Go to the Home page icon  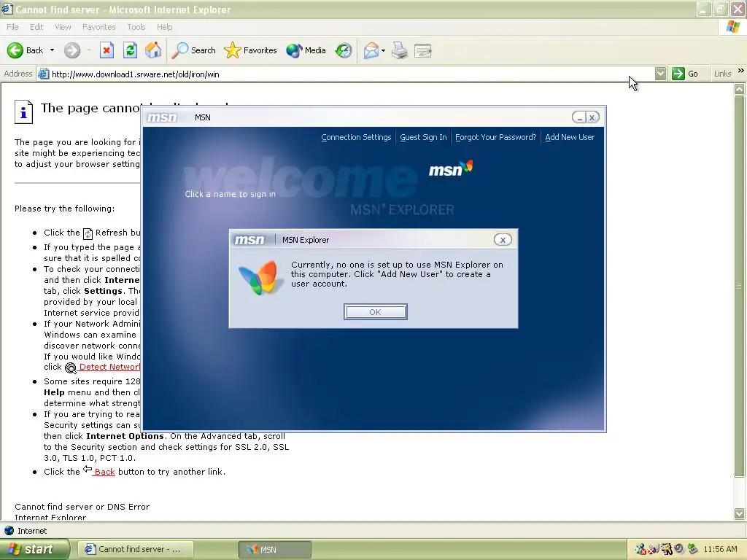pos(153,50)
